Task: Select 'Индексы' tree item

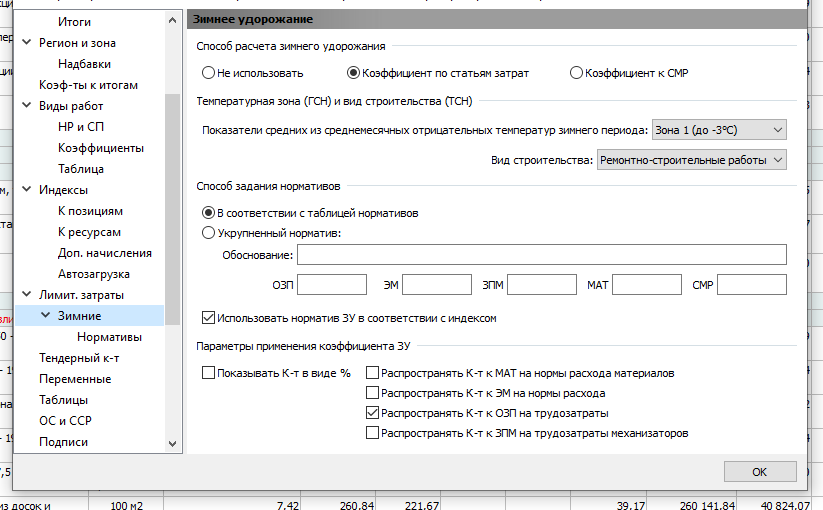Action: pyautogui.click(x=63, y=189)
